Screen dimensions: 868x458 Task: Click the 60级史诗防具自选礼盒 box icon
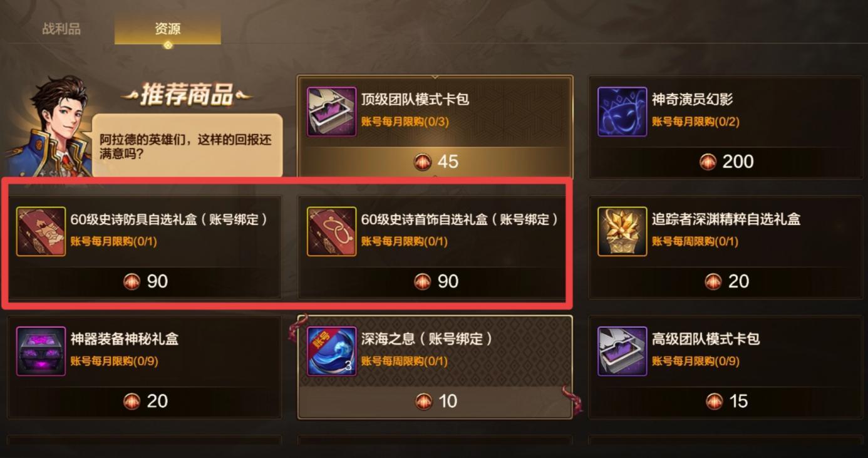point(41,231)
